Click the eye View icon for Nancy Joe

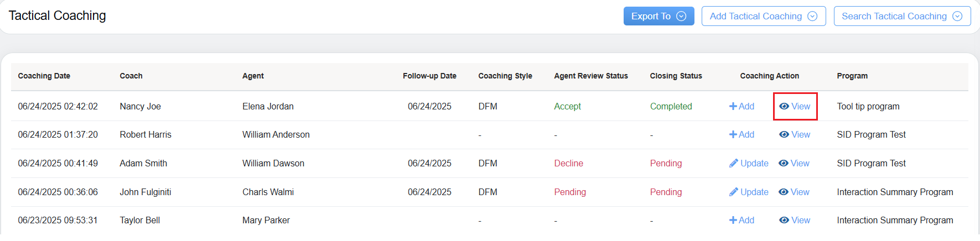coord(784,106)
